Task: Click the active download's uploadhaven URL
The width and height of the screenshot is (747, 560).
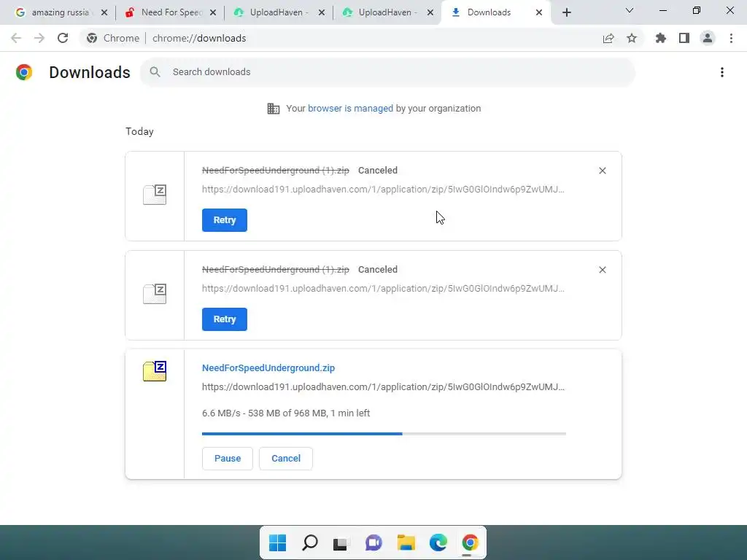Action: coord(383,387)
